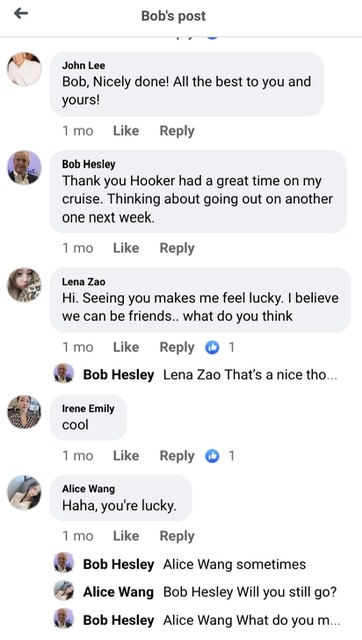
Task: Open John Lee's profile picture
Action: click(24, 69)
